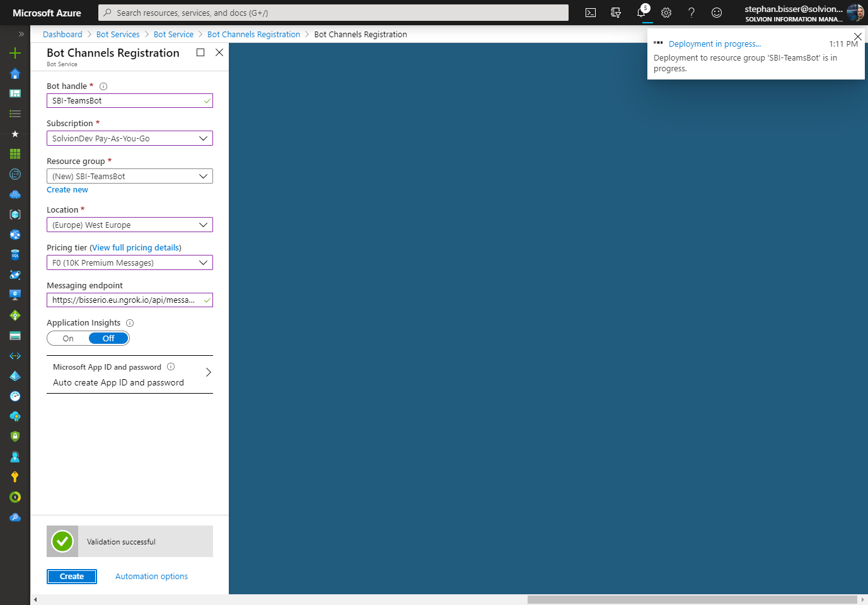
Task: Click the Bot handle info icon
Action: point(103,86)
